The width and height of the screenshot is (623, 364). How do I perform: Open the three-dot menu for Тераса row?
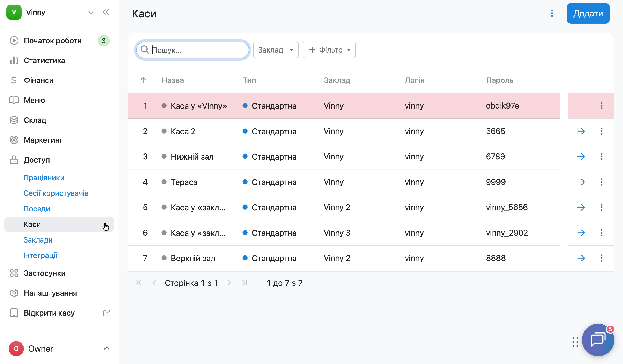601,182
